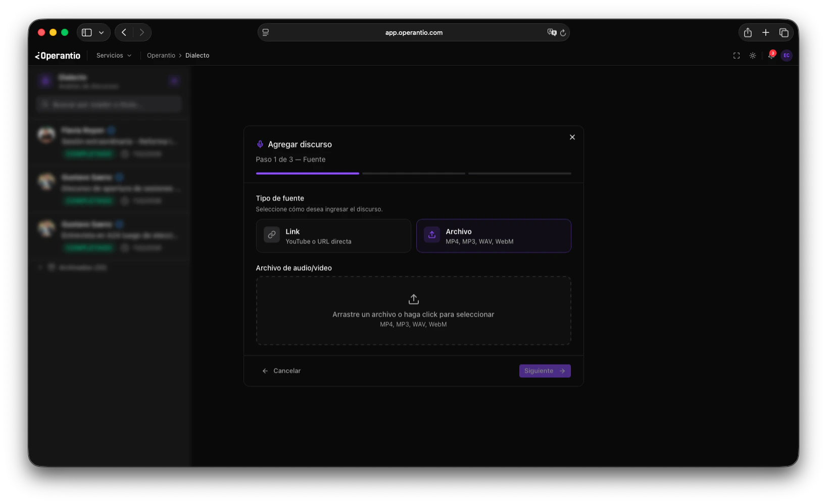Select the Link source type option

(333, 236)
